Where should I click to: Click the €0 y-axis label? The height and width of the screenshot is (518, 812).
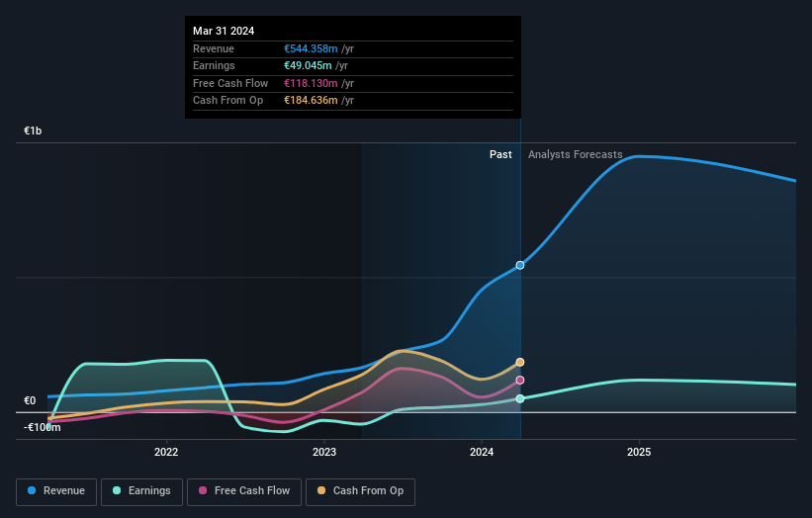(30, 401)
